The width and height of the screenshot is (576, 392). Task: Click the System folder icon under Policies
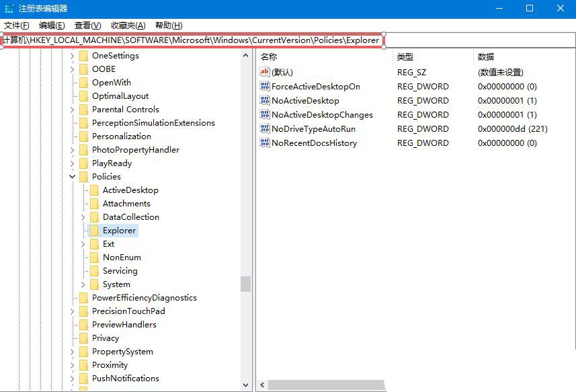(94, 284)
